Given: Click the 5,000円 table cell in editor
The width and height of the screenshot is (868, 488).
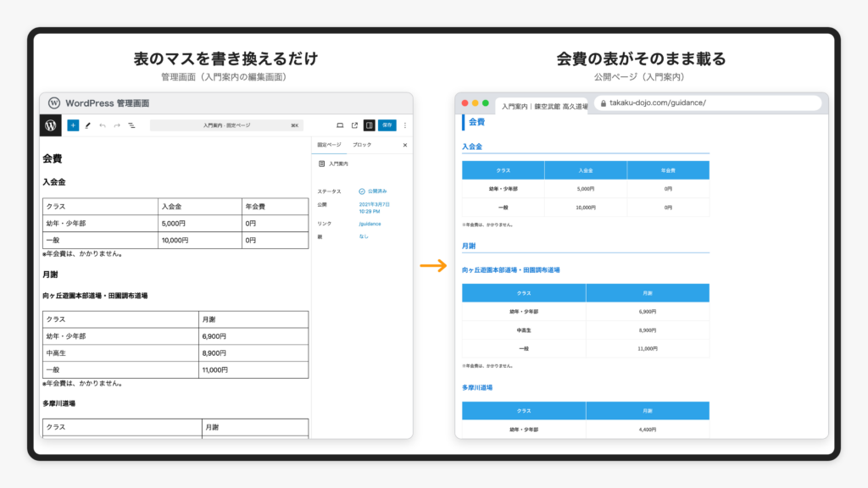Looking at the screenshot, I should click(x=200, y=224).
